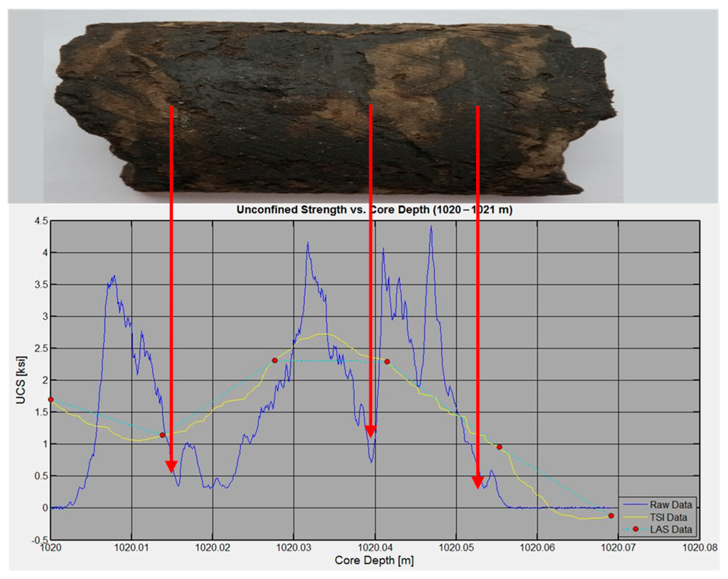Select the LAS data point near 1020.042
Screen dimensions: 728x579
click(x=387, y=362)
